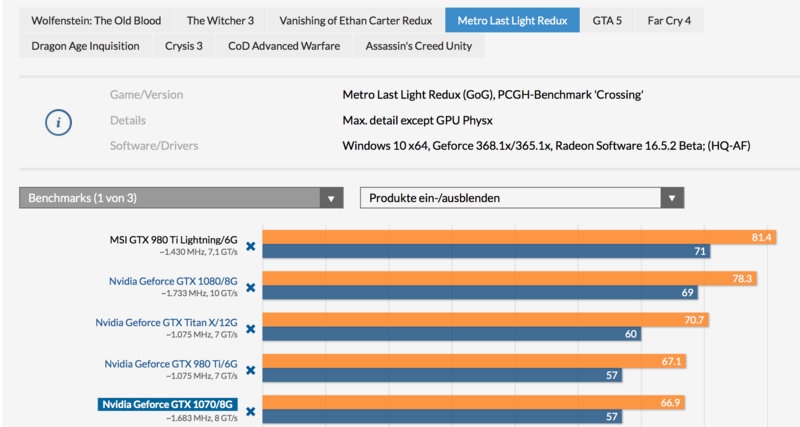Click orange 78.3 bar of GTX 1080
800x427 pixels.
tap(510, 279)
